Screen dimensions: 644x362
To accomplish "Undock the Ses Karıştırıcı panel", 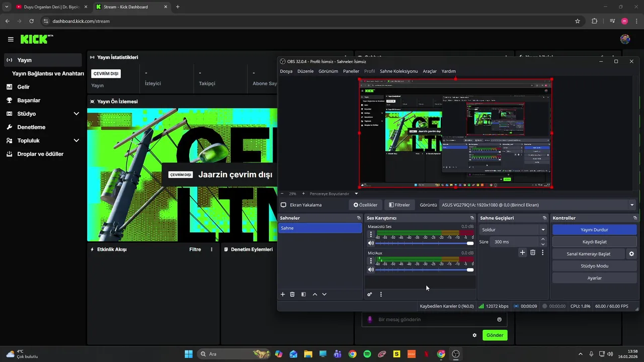I will tap(472, 218).
